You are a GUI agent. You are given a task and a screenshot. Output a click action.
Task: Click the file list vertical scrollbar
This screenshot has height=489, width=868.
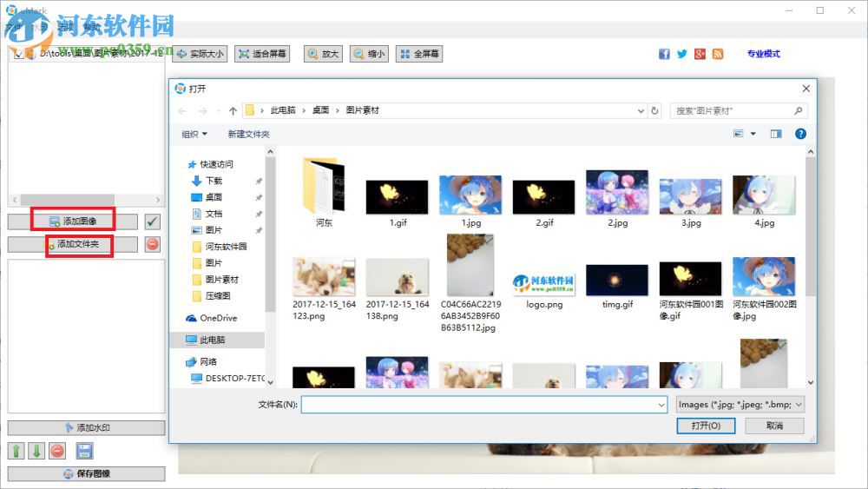pyautogui.click(x=811, y=268)
